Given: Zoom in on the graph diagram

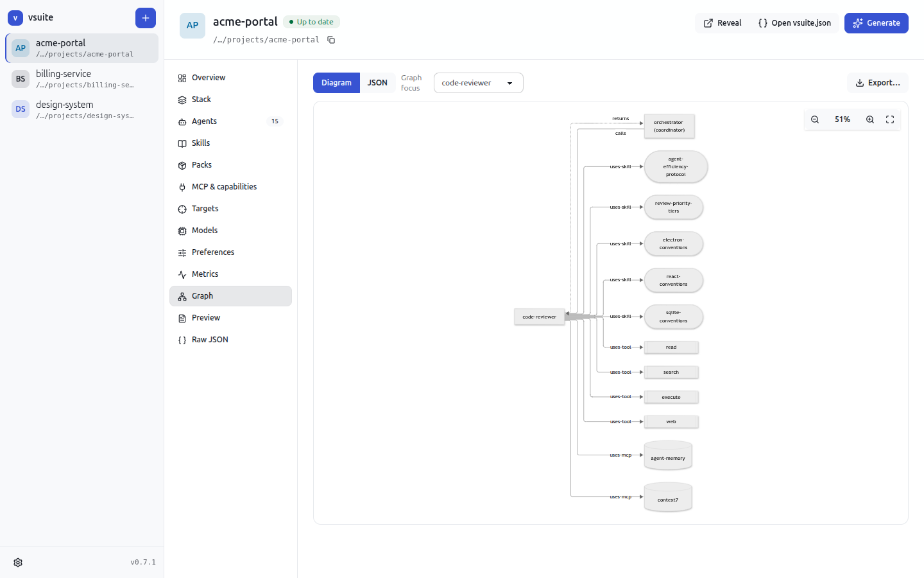Looking at the screenshot, I should 870,119.
